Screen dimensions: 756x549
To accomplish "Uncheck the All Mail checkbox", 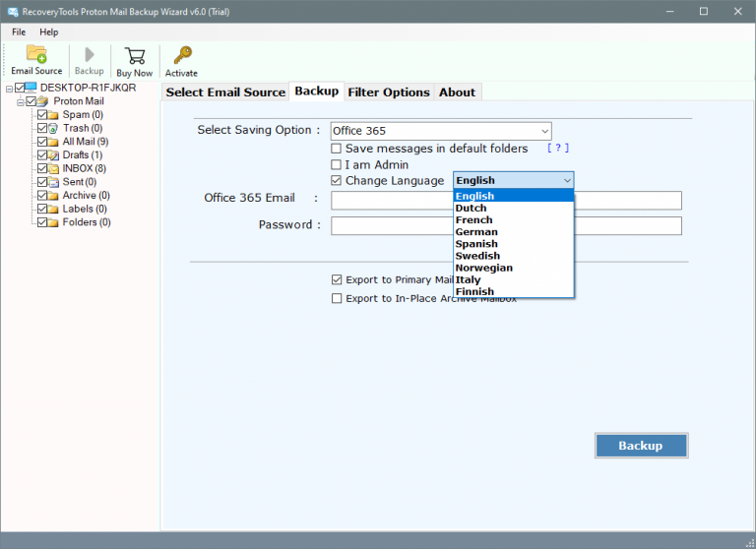I will coord(42,142).
